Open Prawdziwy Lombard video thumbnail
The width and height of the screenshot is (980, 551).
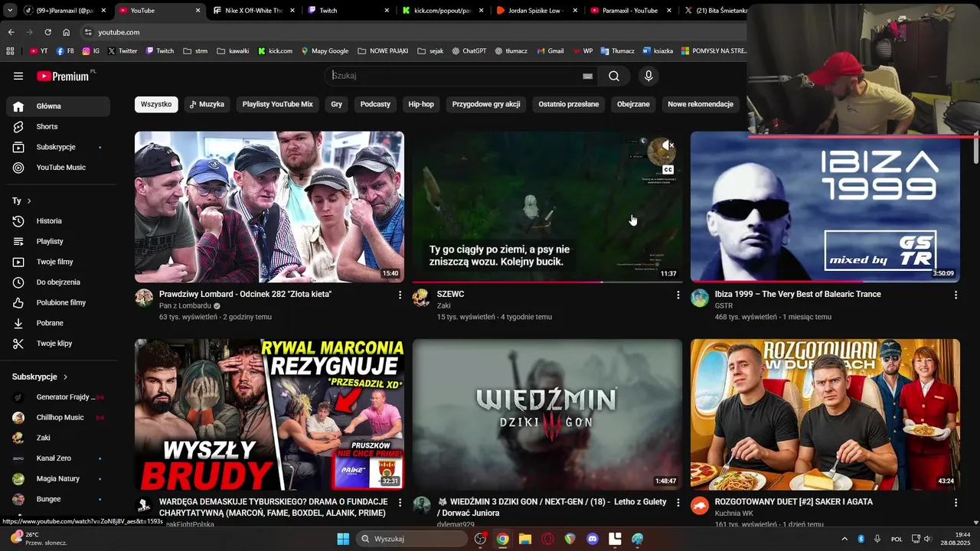269,207
